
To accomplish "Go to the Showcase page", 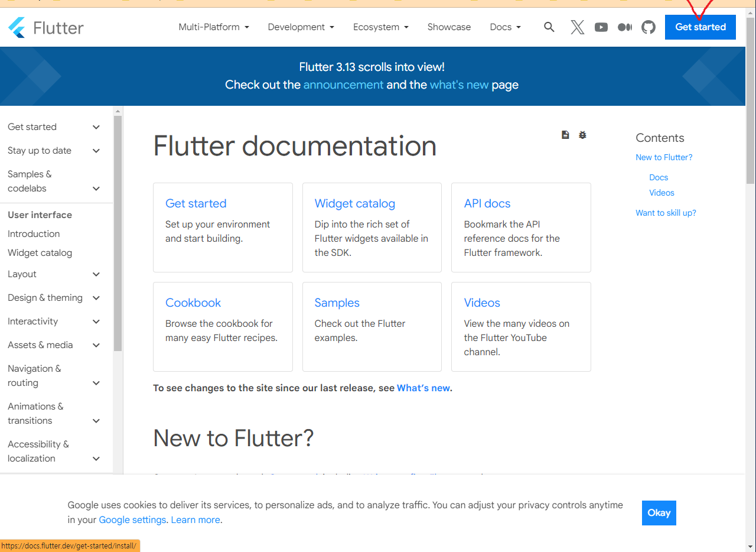I will click(449, 27).
